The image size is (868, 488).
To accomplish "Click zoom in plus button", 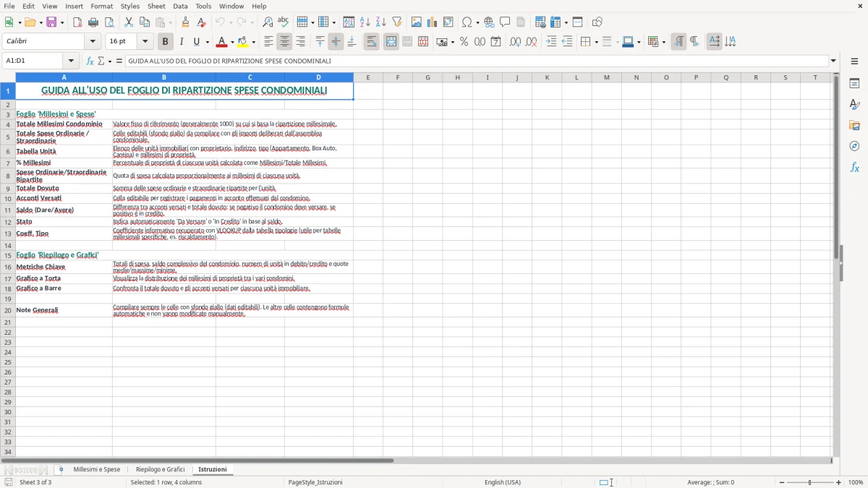I will point(838,482).
